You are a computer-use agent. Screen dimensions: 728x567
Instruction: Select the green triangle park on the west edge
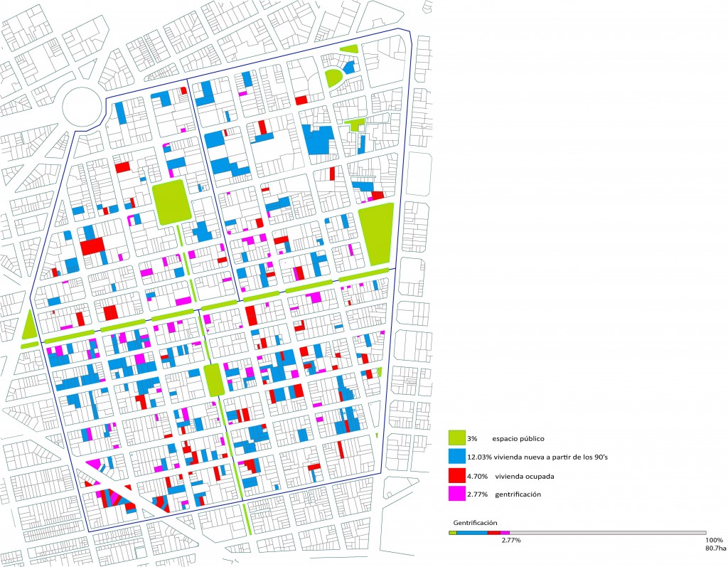pyautogui.click(x=30, y=325)
